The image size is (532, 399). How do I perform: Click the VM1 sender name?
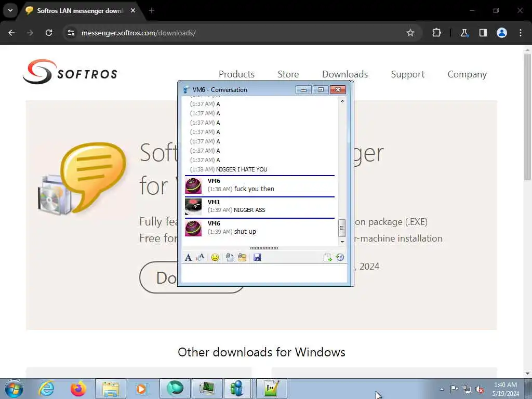point(214,202)
